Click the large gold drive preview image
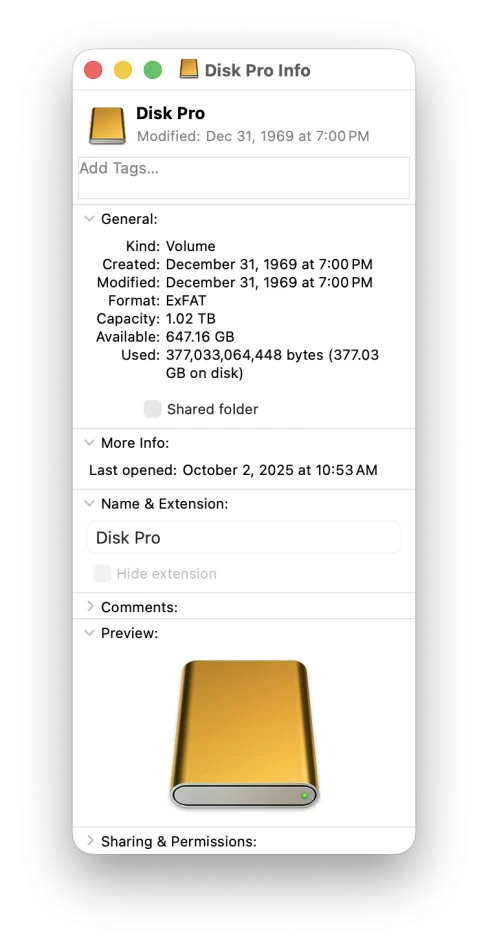The height and width of the screenshot is (950, 488). [244, 734]
